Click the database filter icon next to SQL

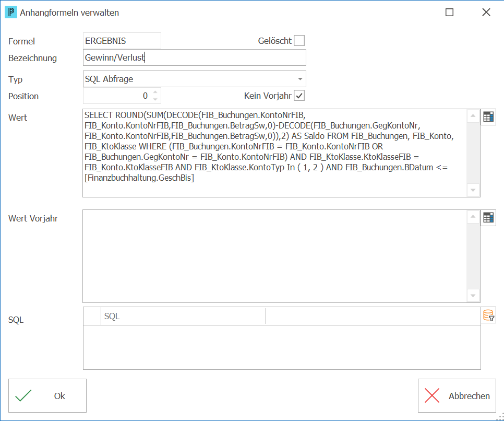pos(488,315)
